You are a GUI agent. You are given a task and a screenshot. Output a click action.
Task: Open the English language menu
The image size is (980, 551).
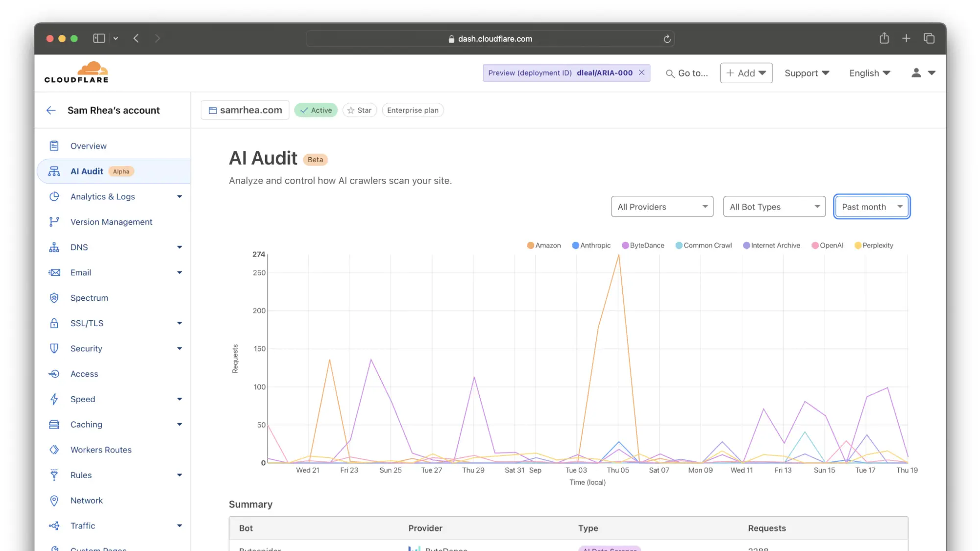pos(869,72)
